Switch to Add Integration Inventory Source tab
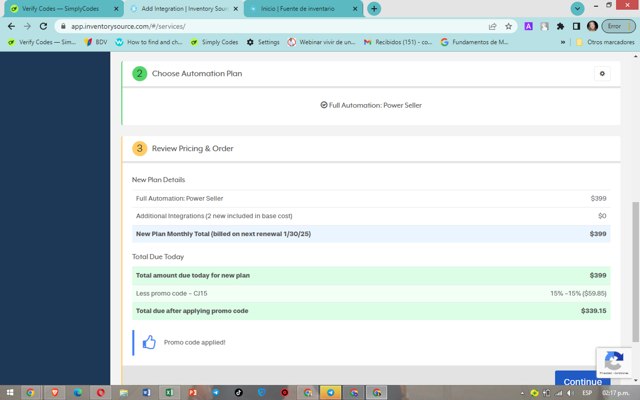Screen dimensions: 640x400 point(184,9)
